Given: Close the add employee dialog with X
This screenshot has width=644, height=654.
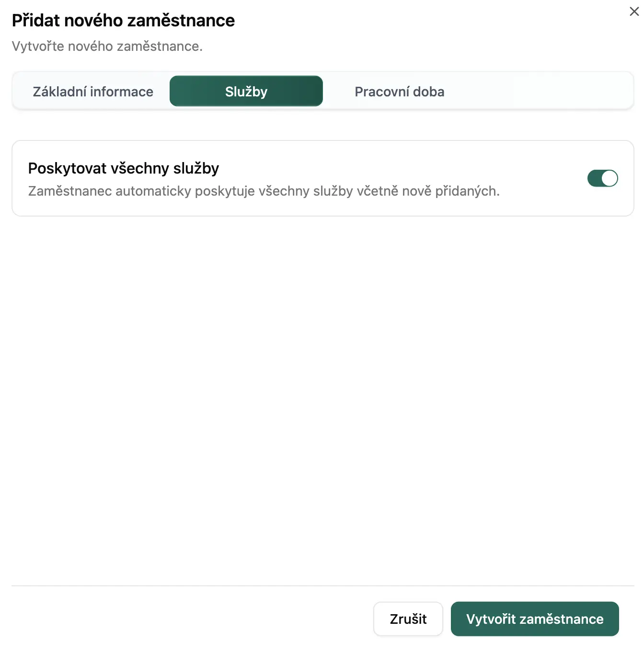Looking at the screenshot, I should pyautogui.click(x=634, y=12).
